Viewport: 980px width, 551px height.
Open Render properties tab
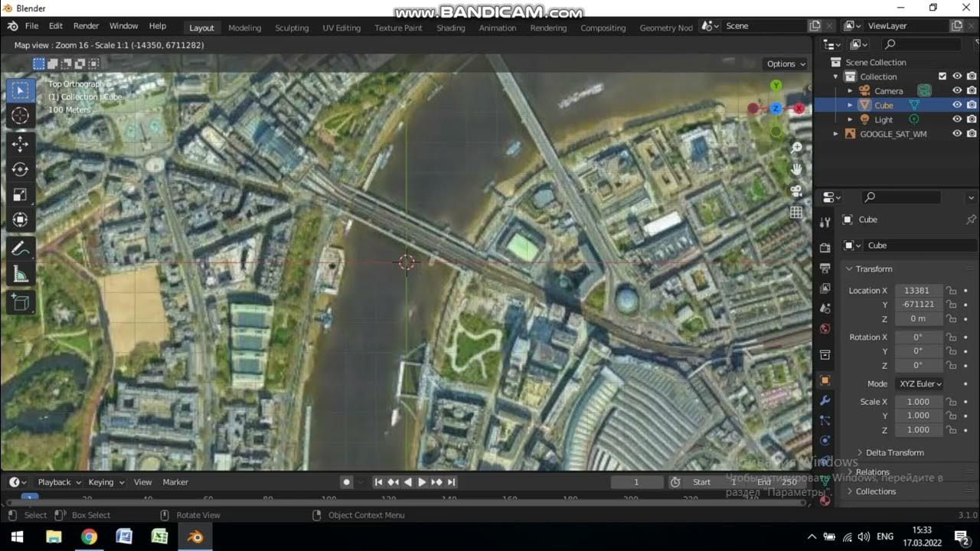tap(825, 248)
